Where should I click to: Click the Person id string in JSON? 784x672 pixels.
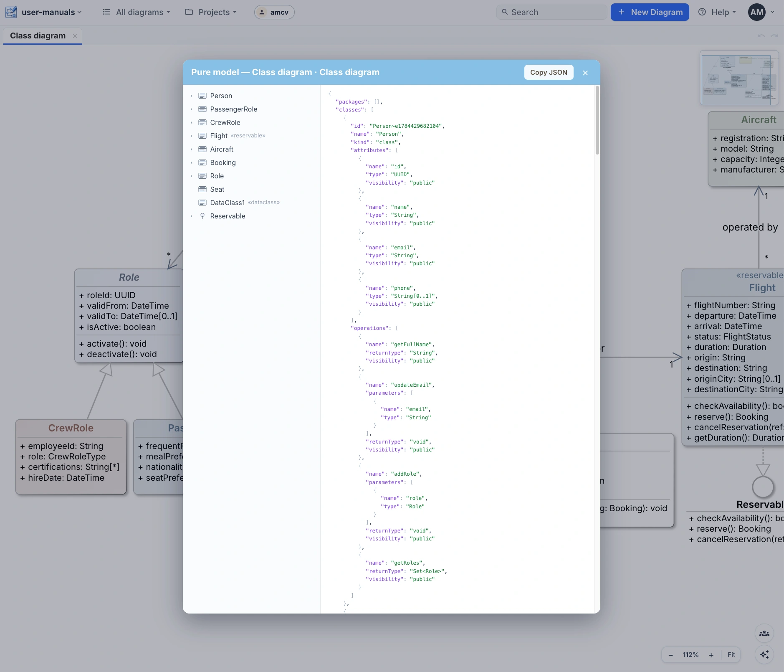click(405, 126)
